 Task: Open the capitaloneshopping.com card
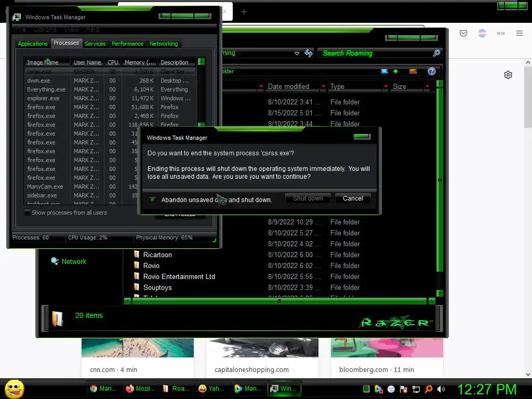[x=262, y=357]
